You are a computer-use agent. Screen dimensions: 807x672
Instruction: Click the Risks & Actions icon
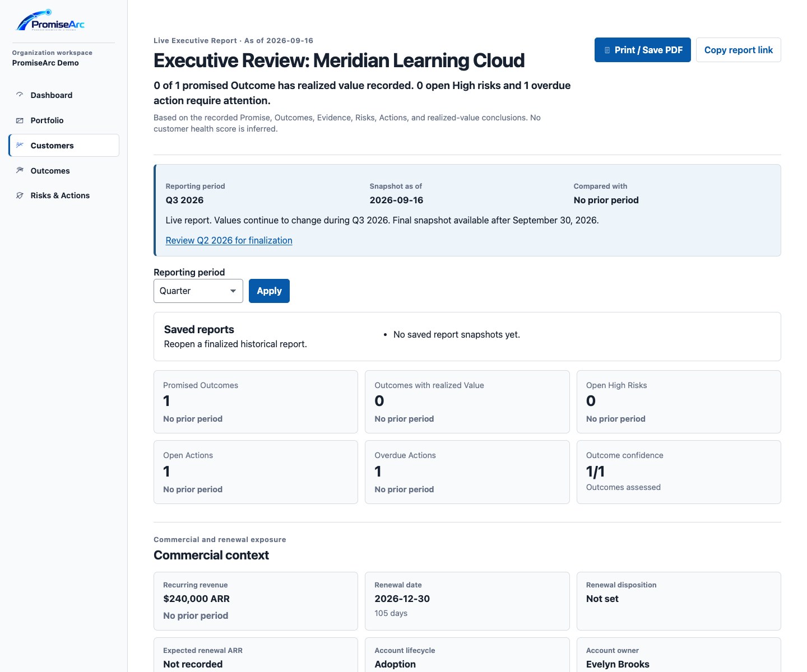20,195
